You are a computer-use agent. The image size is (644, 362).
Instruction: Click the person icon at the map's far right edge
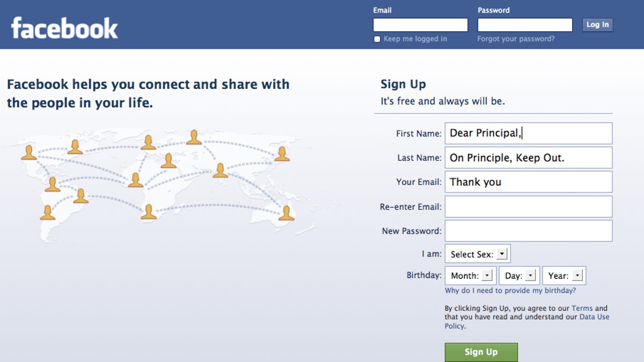tap(282, 154)
